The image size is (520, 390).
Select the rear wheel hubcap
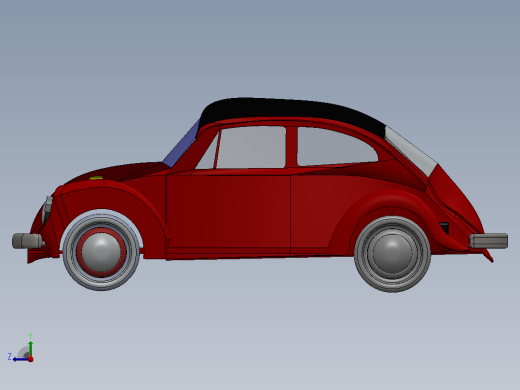[x=392, y=253]
